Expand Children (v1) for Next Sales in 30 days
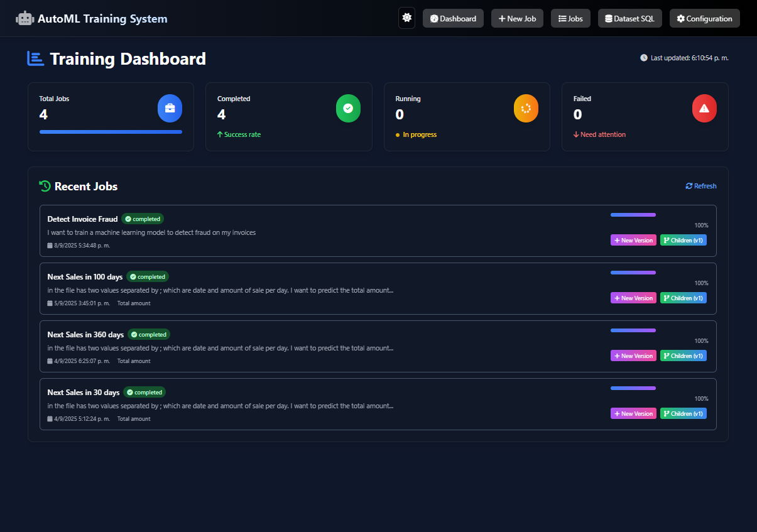757x532 pixels. [683, 414]
